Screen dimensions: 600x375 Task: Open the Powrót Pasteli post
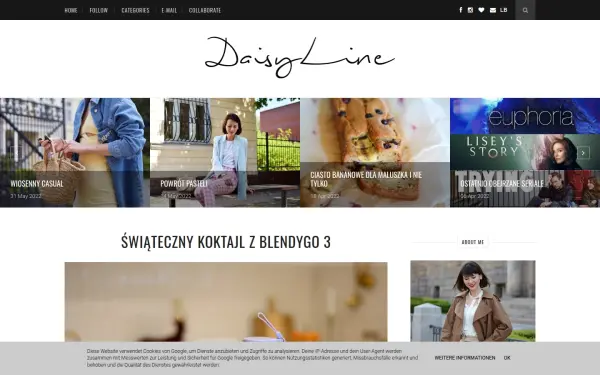[184, 184]
